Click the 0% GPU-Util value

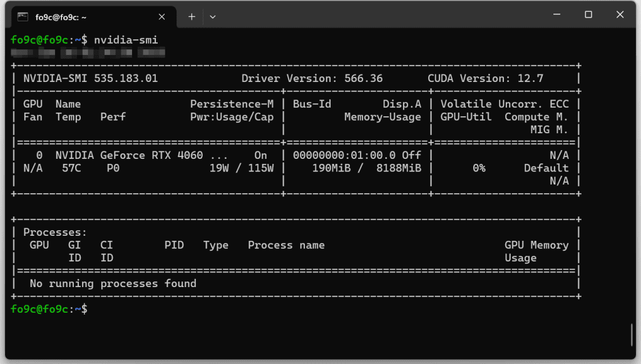tap(479, 168)
